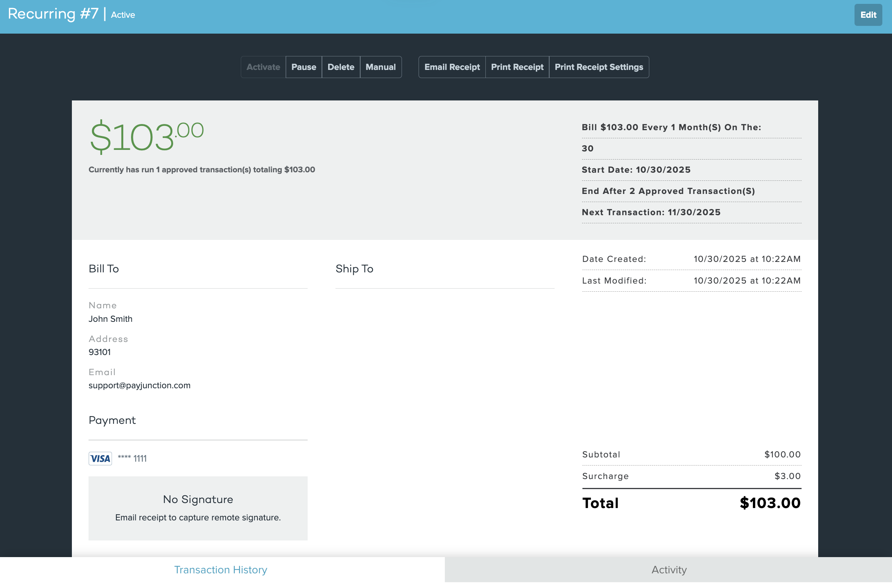
Task: Click the approved transactions summary text
Action: click(202, 170)
